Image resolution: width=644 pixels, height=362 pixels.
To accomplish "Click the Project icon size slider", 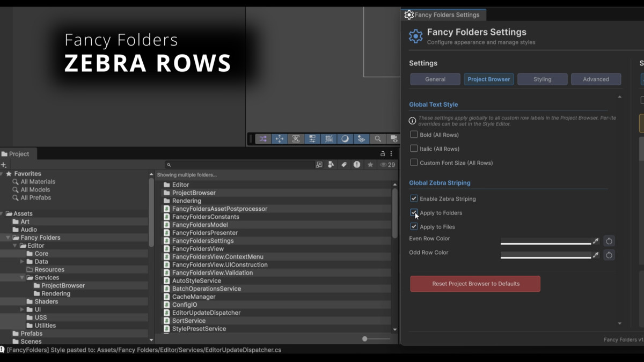I will click(x=376, y=339).
